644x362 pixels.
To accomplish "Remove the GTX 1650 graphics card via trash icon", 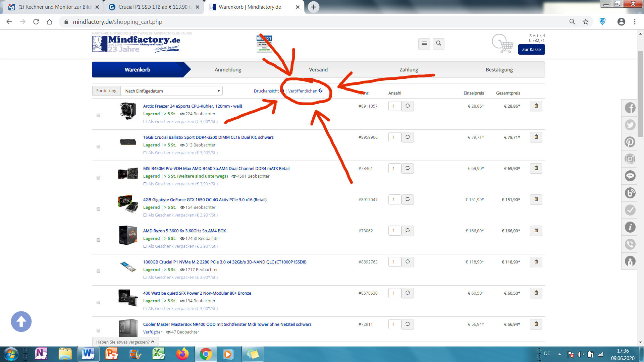I will 536,199.
